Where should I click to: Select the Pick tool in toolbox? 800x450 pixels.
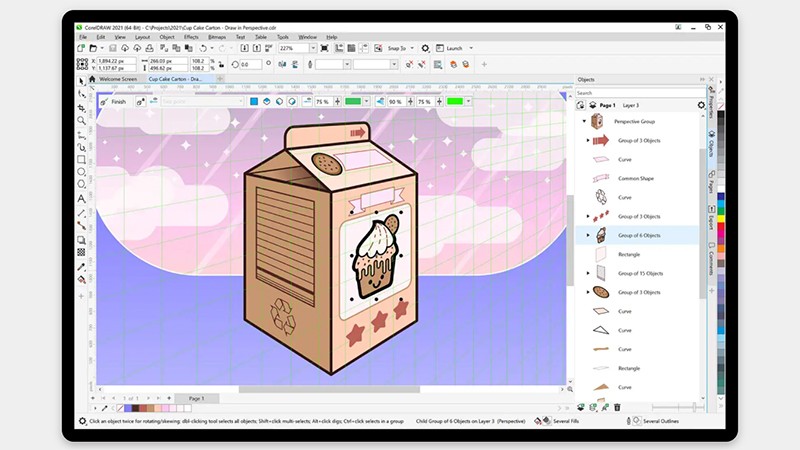pyautogui.click(x=81, y=82)
